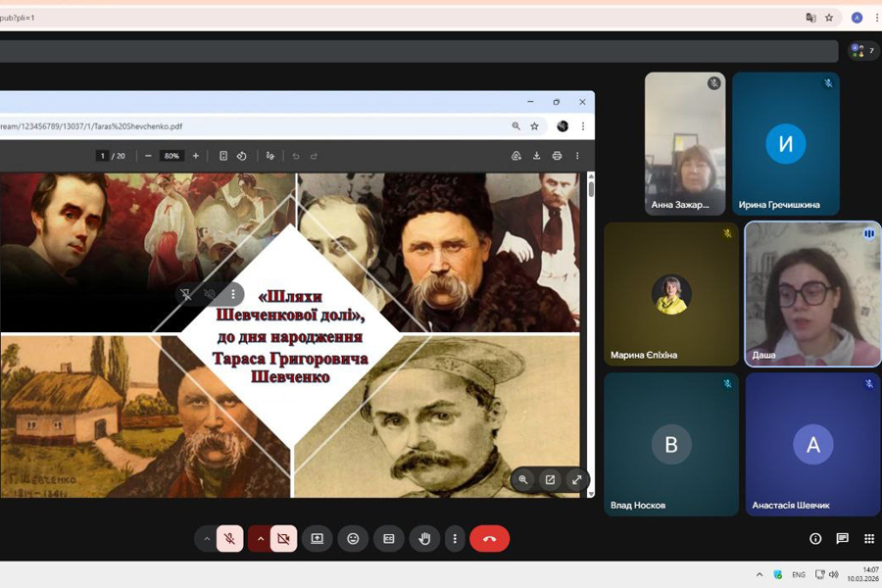882x588 pixels.
Task: Click the language indicator ENG in taskbar
Action: (799, 574)
